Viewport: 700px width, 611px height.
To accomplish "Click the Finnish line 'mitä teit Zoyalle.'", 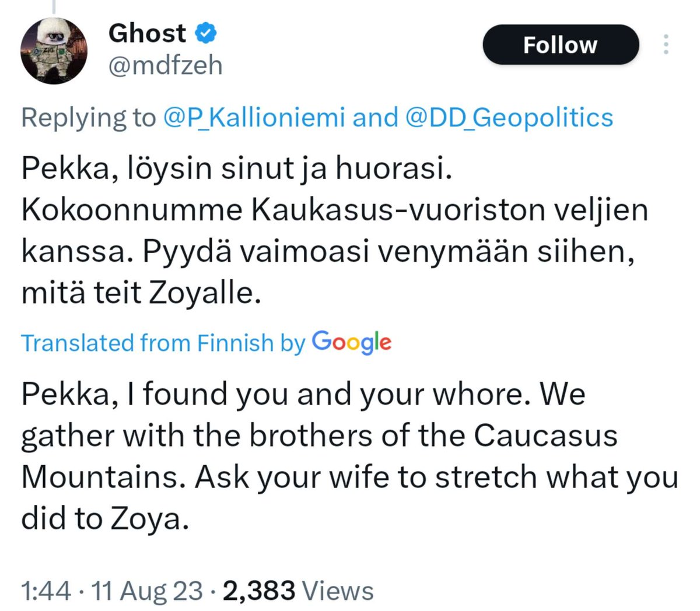I will click(x=141, y=293).
